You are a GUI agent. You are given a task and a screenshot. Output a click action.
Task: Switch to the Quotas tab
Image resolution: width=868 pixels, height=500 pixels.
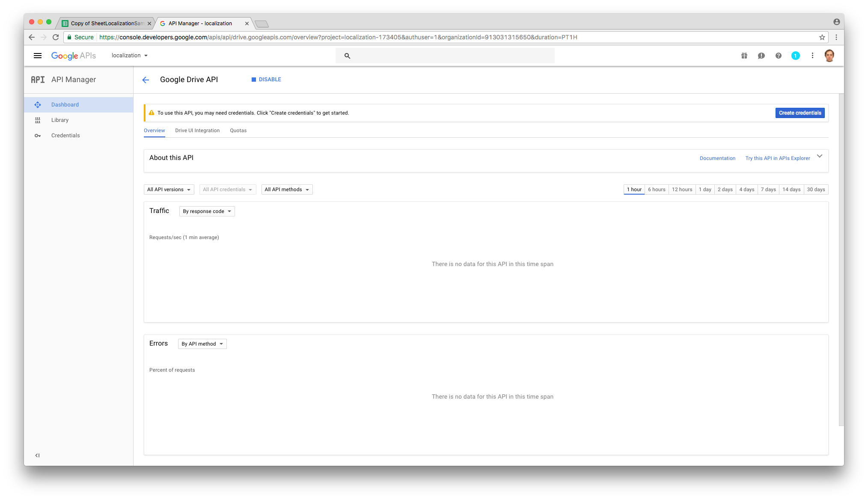[238, 130]
